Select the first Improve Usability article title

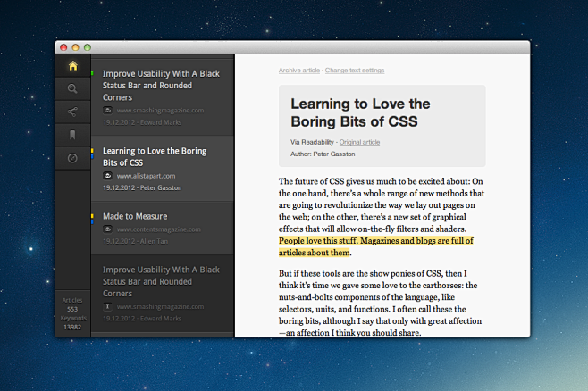click(x=161, y=86)
